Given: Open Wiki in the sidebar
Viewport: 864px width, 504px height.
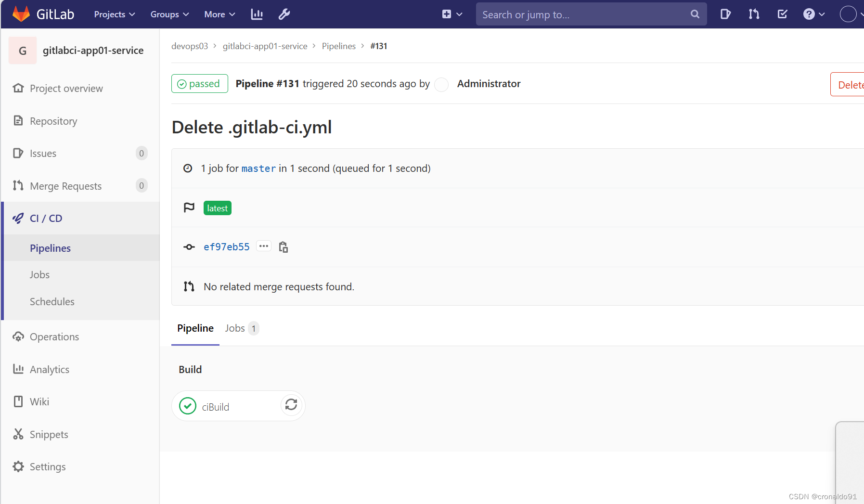Looking at the screenshot, I should [x=39, y=402].
